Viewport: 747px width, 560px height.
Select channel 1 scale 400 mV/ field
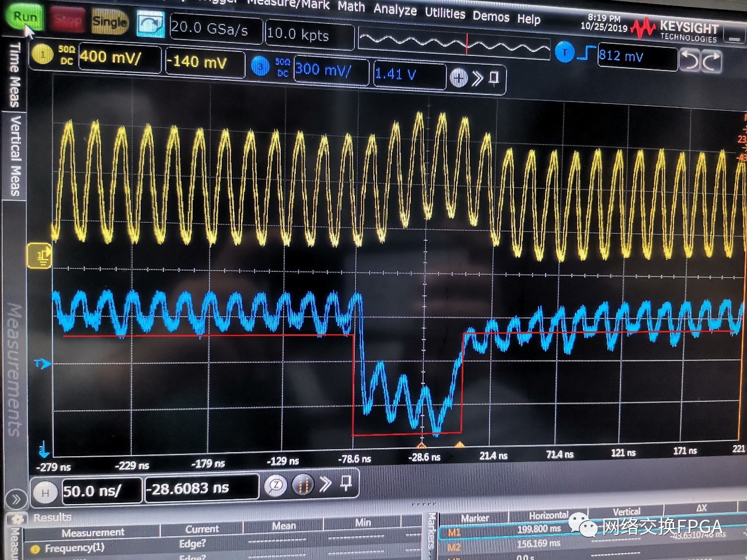click(119, 58)
